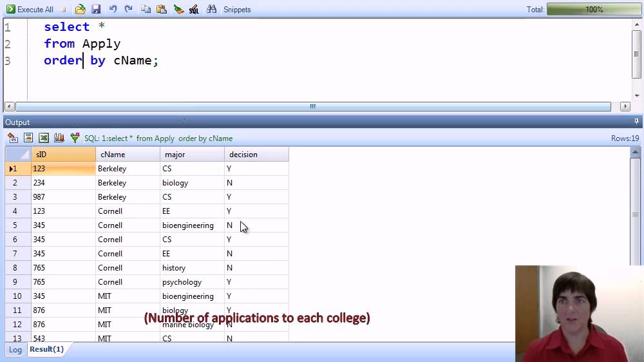The width and height of the screenshot is (644, 362).
Task: Select 'MIT' cell in row 10
Action: 128,296
